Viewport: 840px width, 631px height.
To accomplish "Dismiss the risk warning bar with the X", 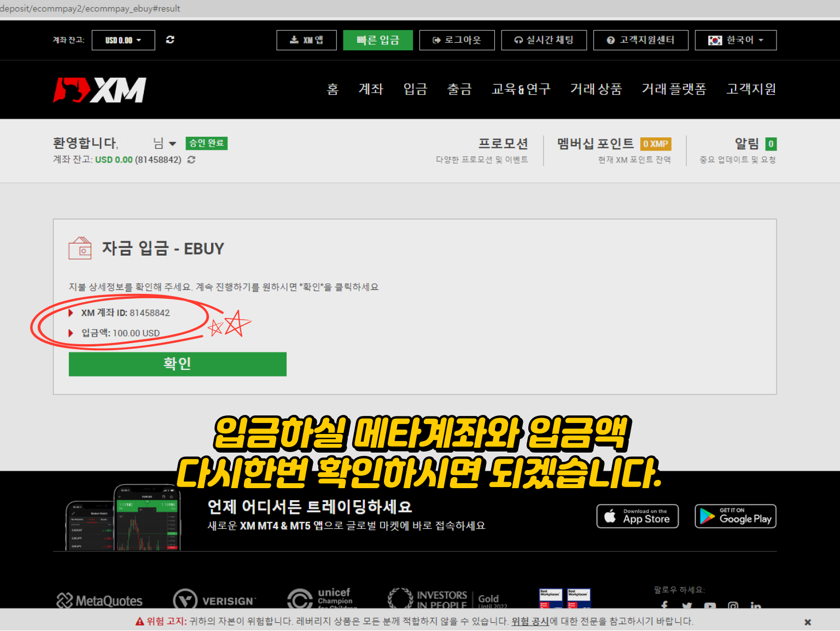I will click(807, 622).
